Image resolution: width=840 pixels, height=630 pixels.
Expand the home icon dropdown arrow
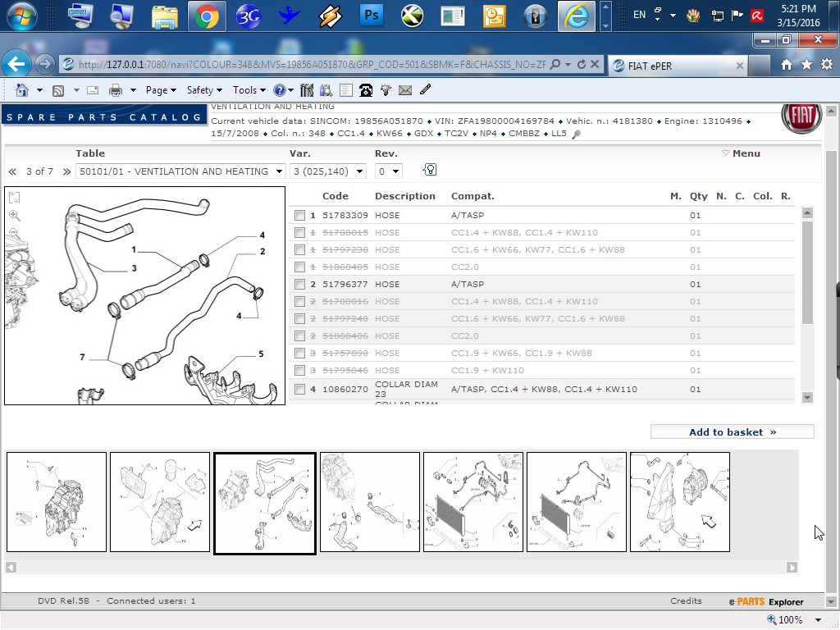39,90
